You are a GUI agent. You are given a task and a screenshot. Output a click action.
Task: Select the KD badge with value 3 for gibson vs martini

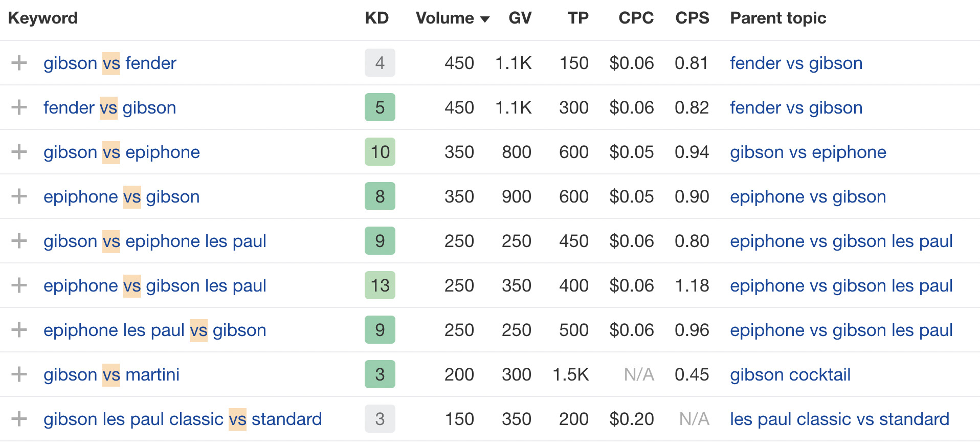coord(380,374)
